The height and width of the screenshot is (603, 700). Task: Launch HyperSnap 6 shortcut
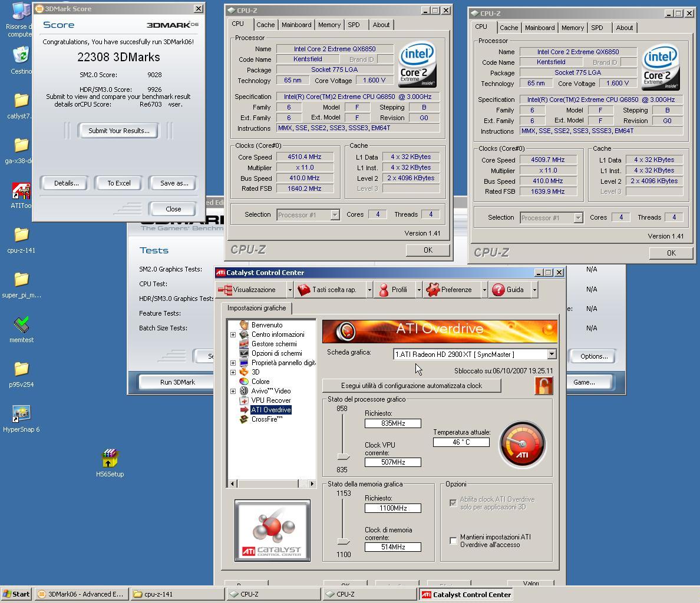pyautogui.click(x=21, y=414)
